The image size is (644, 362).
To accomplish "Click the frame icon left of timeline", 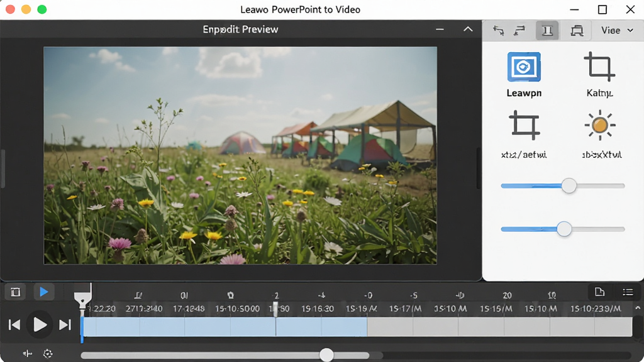I will click(x=15, y=292).
